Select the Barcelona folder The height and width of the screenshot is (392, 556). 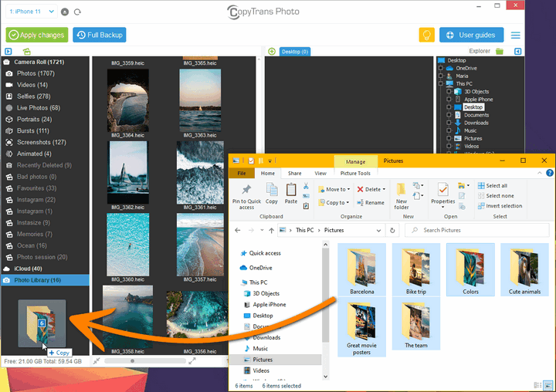click(361, 270)
